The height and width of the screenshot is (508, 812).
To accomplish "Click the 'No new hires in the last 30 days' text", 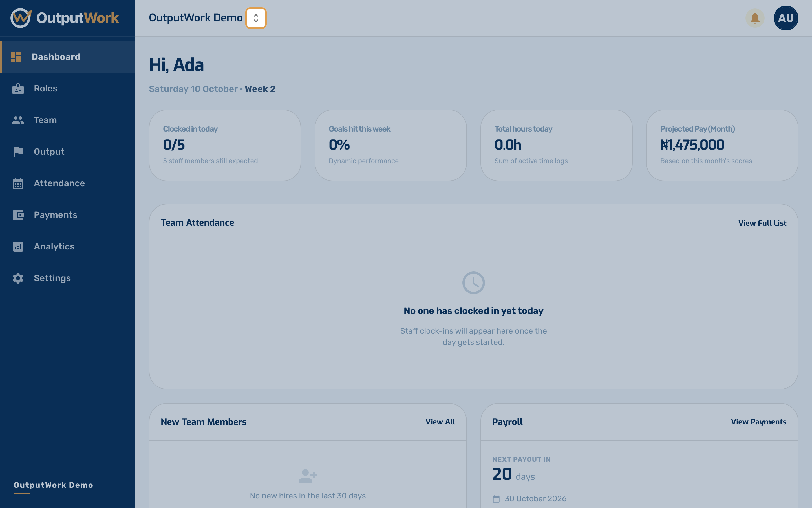I will [x=308, y=496].
